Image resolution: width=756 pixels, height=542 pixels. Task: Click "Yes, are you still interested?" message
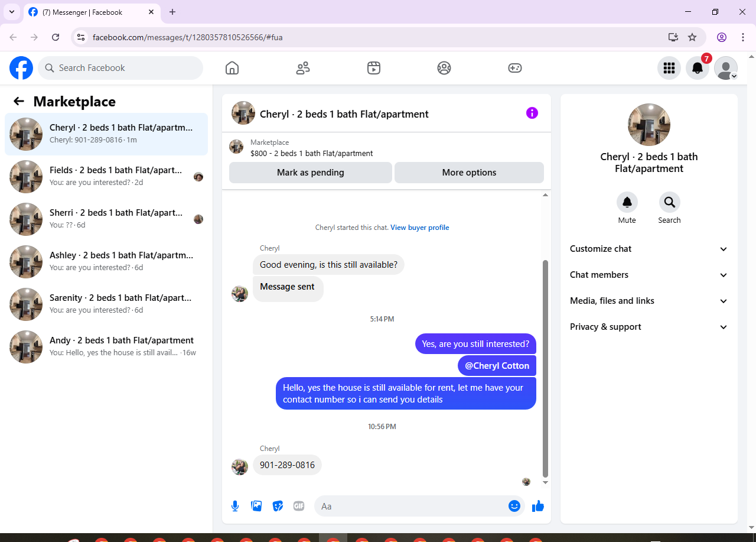tap(475, 344)
